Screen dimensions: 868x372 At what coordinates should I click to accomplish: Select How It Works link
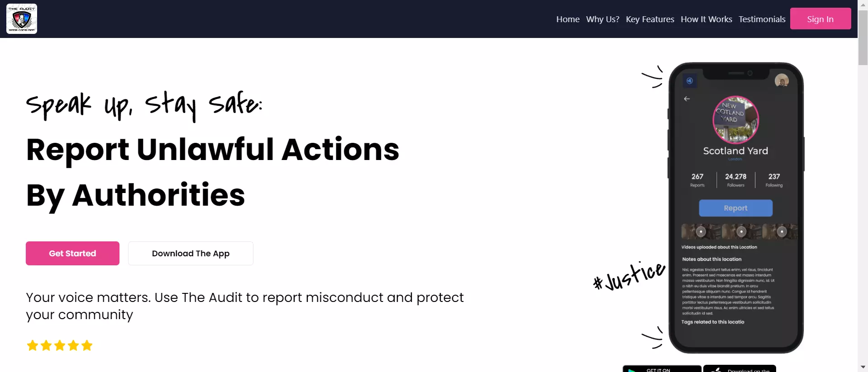pyautogui.click(x=706, y=19)
